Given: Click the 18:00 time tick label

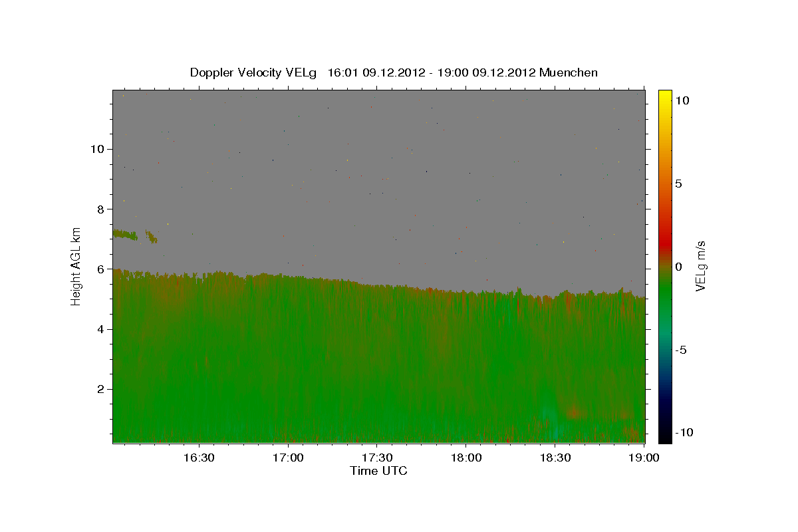Looking at the screenshot, I should coord(466,458).
